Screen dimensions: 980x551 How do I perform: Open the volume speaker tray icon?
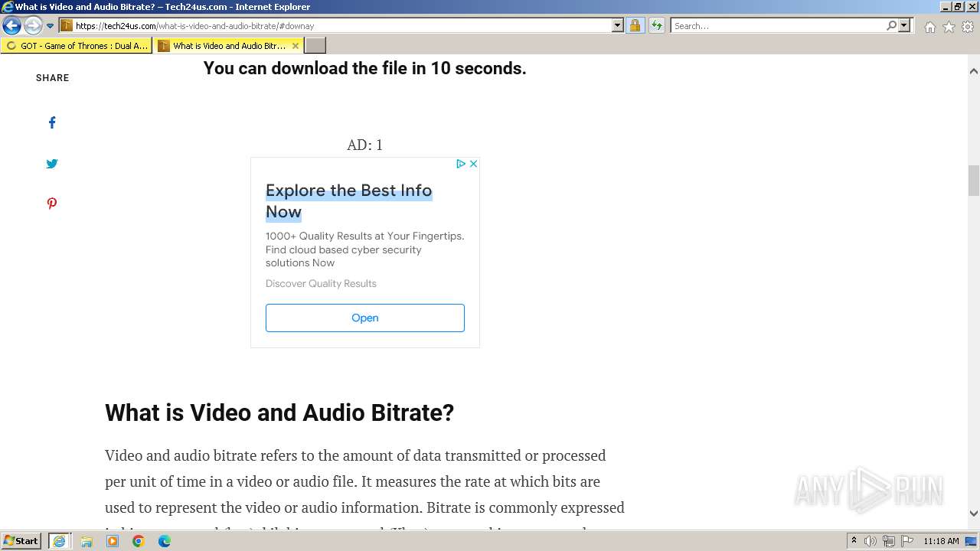[871, 541]
